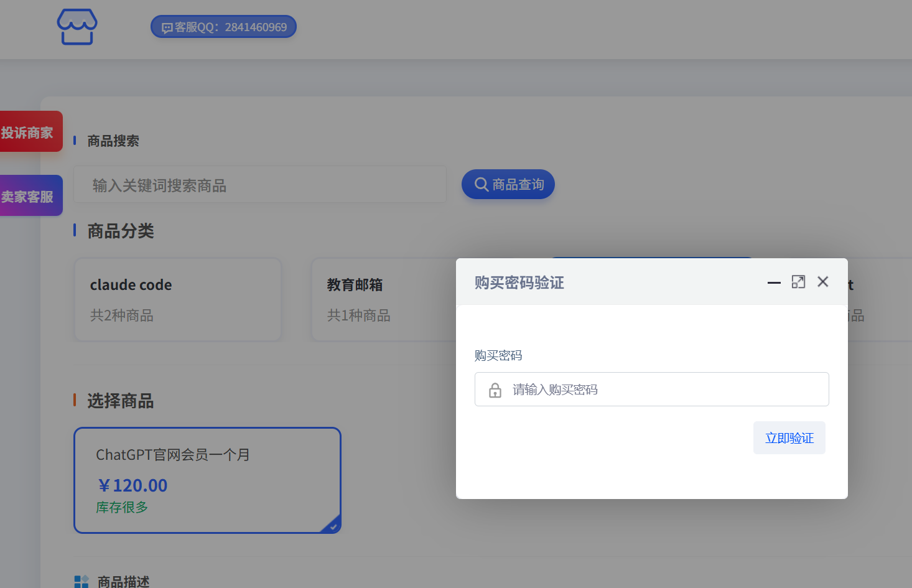Maximize the 购买密码验证 dialog
Viewport: 912px width, 588px height.
(798, 282)
